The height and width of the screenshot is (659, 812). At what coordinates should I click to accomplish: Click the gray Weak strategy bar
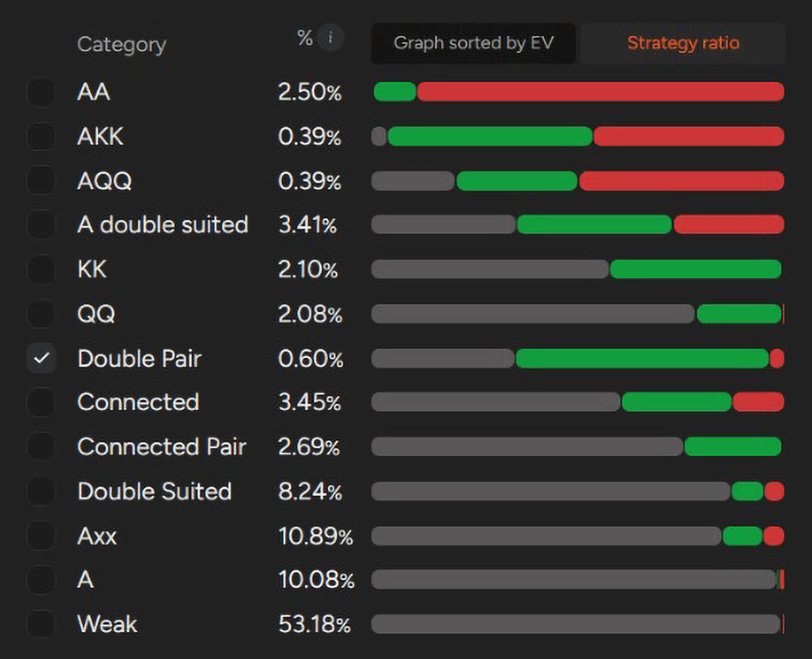pyautogui.click(x=575, y=624)
